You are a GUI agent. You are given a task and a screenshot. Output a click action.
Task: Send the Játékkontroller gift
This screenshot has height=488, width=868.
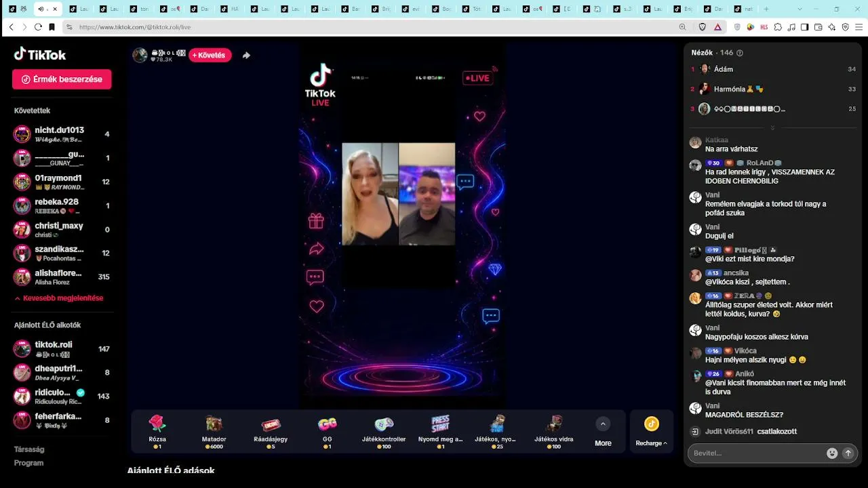384,431
